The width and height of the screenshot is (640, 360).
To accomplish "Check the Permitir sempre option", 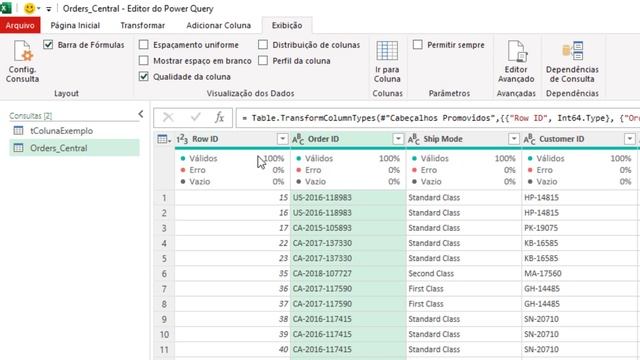I will pyautogui.click(x=417, y=44).
